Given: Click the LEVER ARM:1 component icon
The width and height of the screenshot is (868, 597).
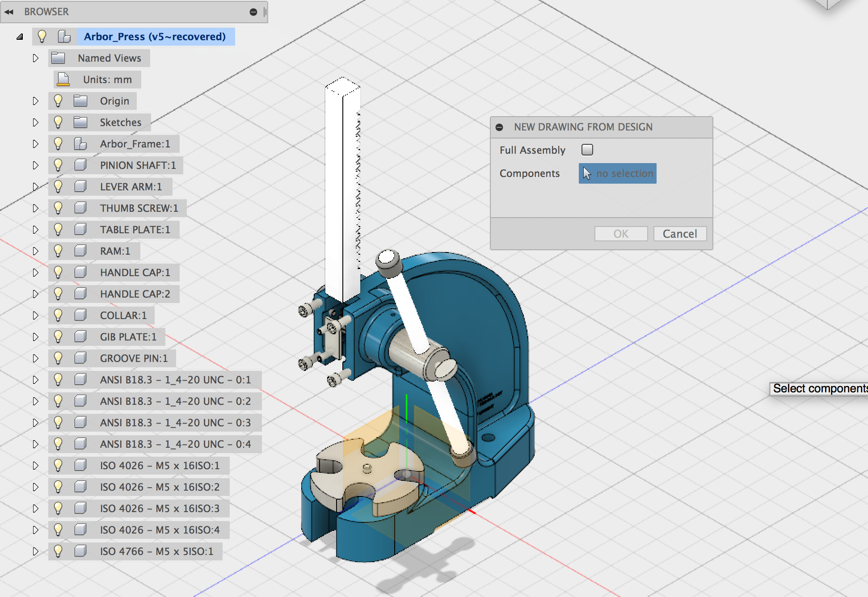Looking at the screenshot, I should (x=80, y=186).
